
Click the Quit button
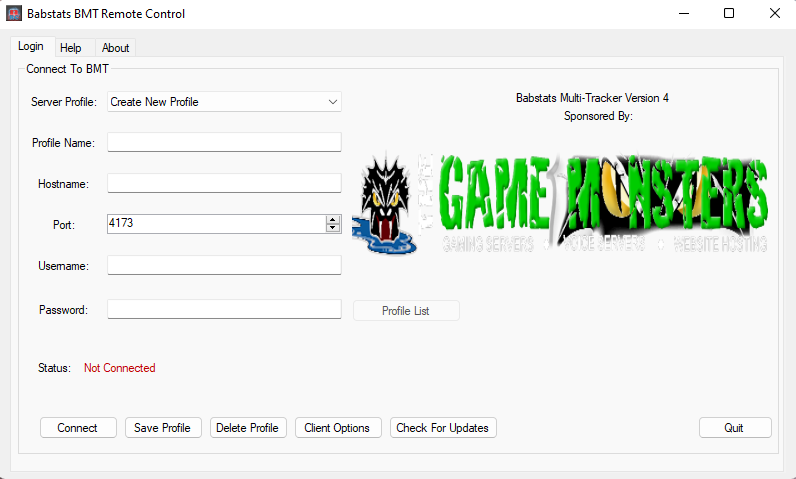coord(735,428)
